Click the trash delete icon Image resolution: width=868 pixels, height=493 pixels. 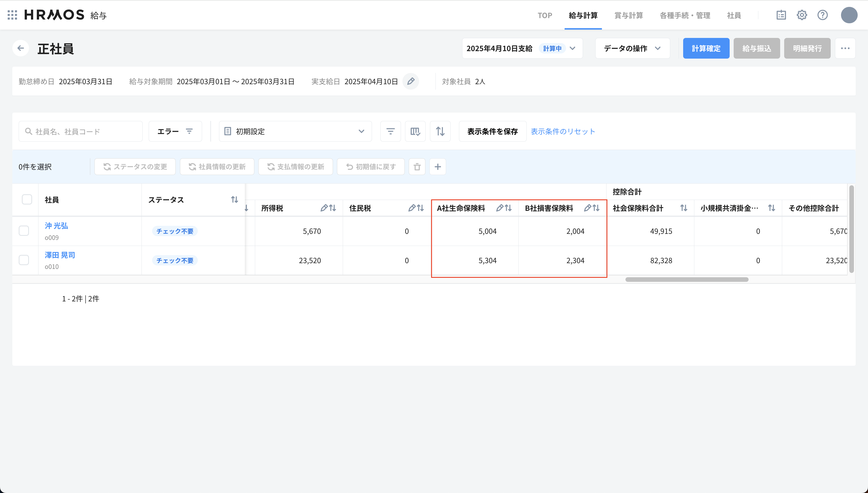point(417,167)
